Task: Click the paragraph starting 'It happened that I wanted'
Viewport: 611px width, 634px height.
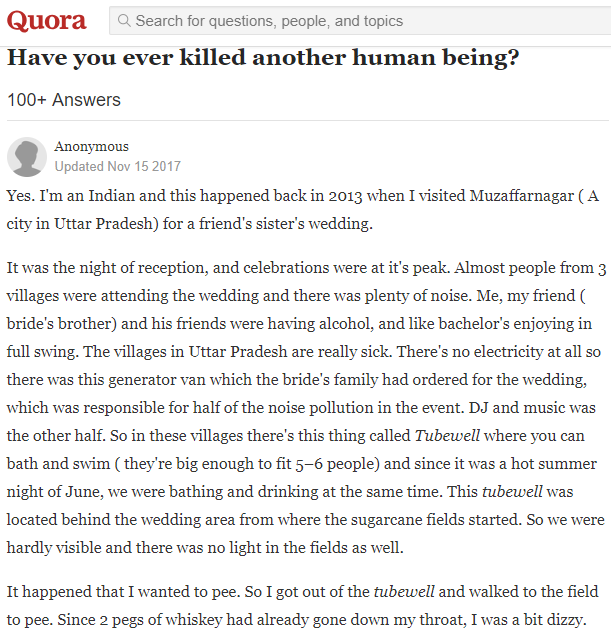Action: tap(300, 604)
